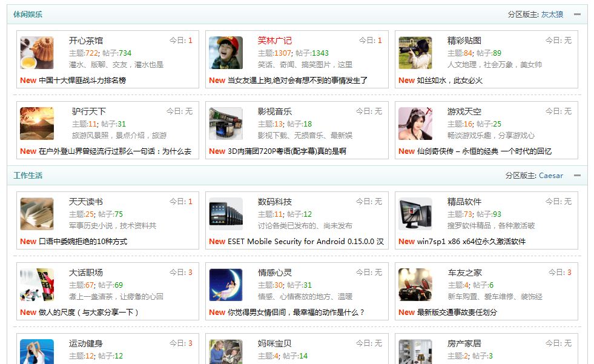Read new post 最新版交通事故责任划分

point(457,312)
